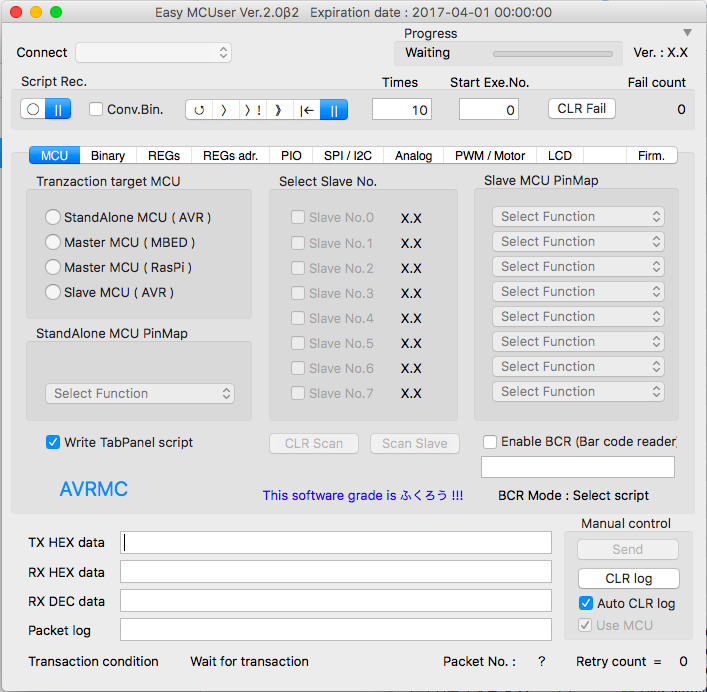Click the single step play chevron
707x692 pixels.
pos(225,110)
